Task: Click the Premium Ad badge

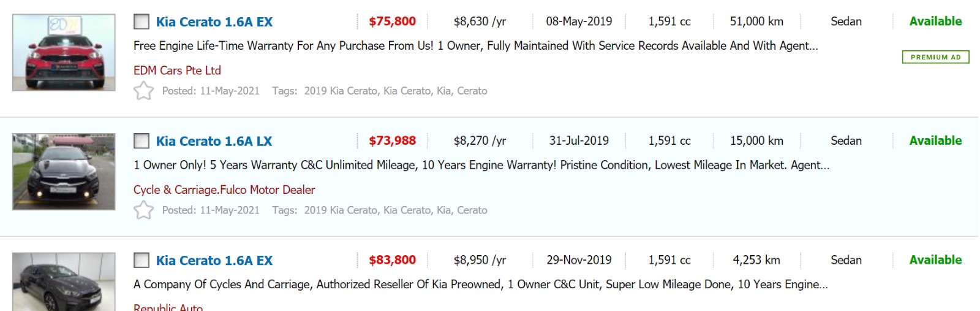Action: tap(935, 57)
